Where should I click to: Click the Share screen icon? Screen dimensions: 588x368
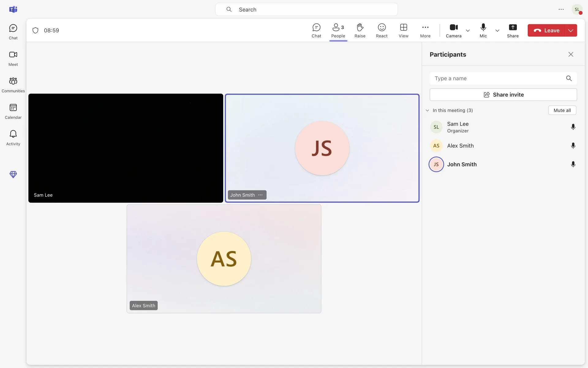(x=513, y=30)
